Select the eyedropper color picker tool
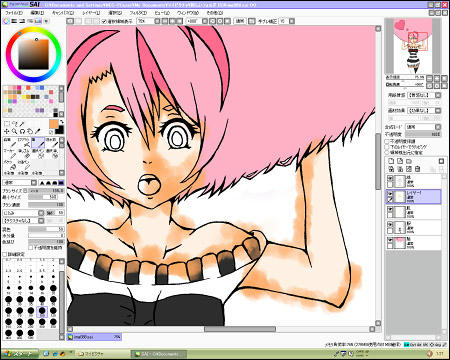This screenshot has height=360, width=450. 38,131
